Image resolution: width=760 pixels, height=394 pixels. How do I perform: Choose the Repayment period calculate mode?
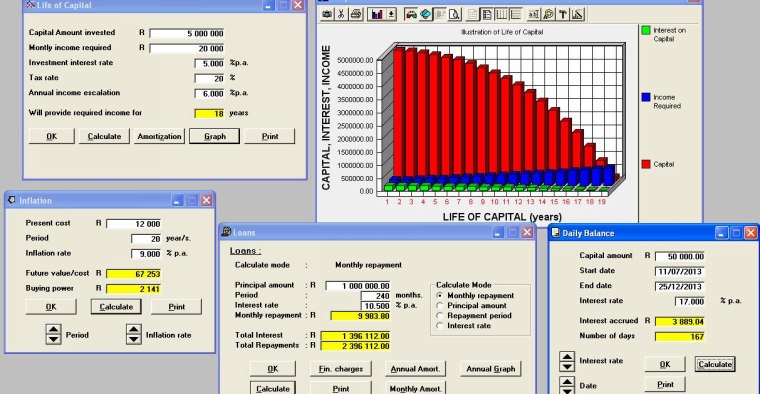point(440,315)
